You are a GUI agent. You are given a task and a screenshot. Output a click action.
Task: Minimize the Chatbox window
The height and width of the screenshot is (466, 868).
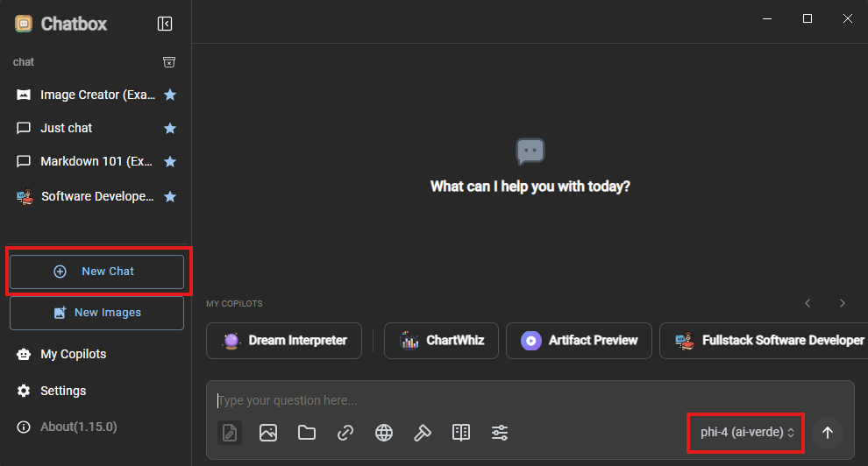click(x=767, y=18)
